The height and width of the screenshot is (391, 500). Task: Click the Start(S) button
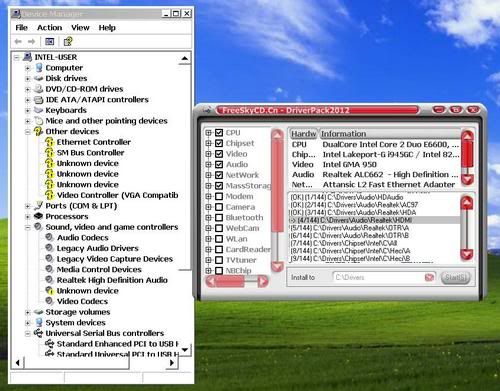point(456,277)
